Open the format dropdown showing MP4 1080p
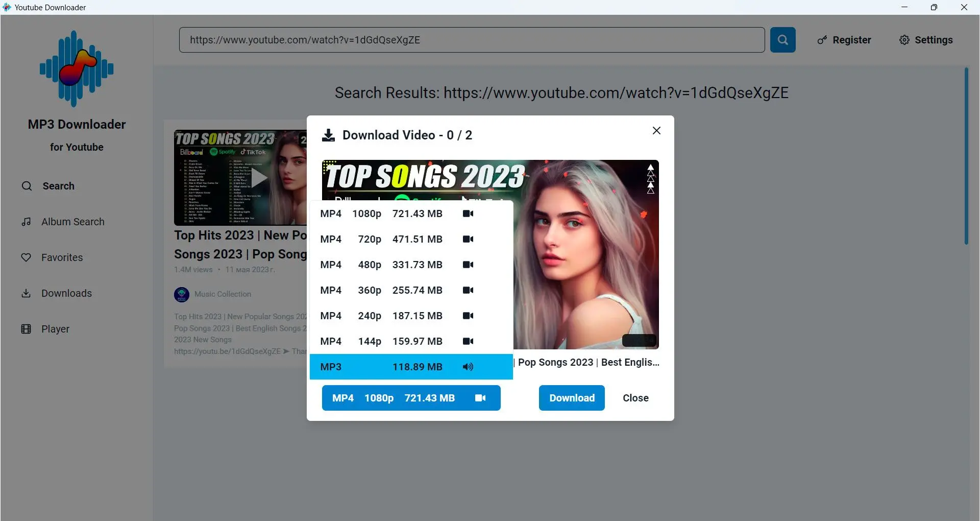The image size is (980, 521). [x=411, y=398]
